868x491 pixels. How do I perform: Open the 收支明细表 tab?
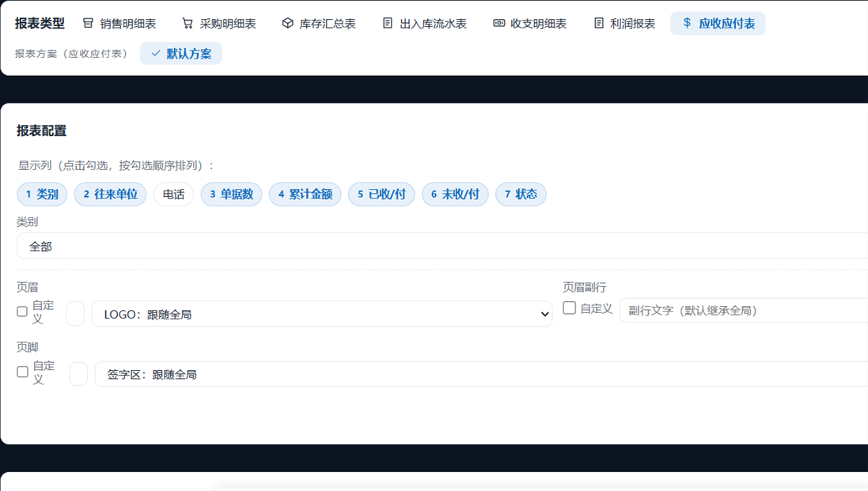[x=530, y=23]
